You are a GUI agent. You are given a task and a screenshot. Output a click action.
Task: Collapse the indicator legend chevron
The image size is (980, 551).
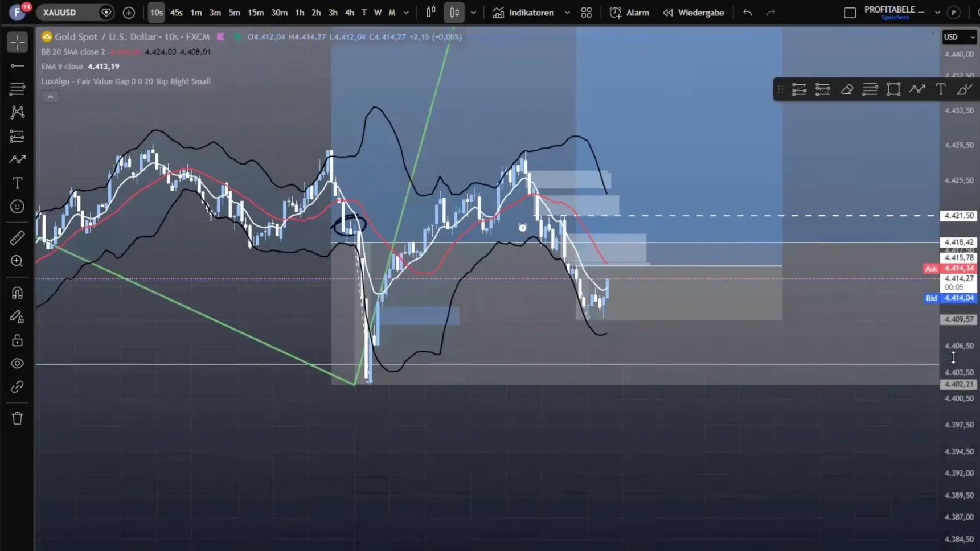pyautogui.click(x=50, y=97)
